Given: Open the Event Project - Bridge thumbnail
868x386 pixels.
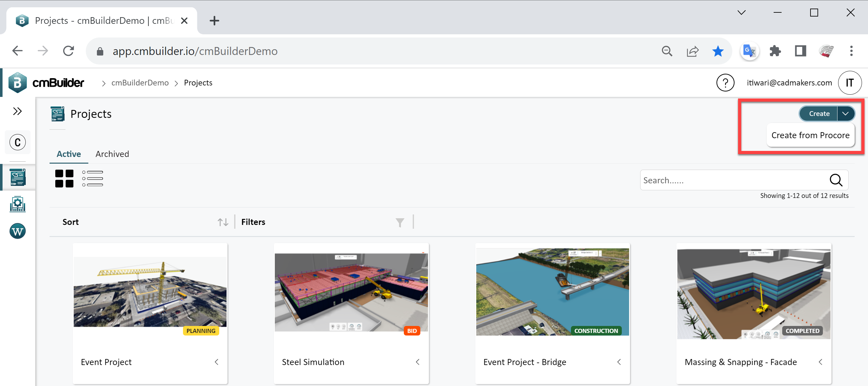Looking at the screenshot, I should [552, 292].
